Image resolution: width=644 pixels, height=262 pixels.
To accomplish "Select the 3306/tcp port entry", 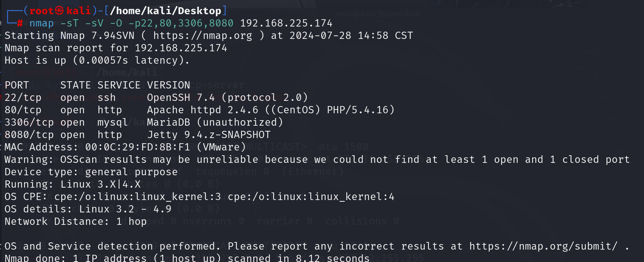I will (29, 123).
